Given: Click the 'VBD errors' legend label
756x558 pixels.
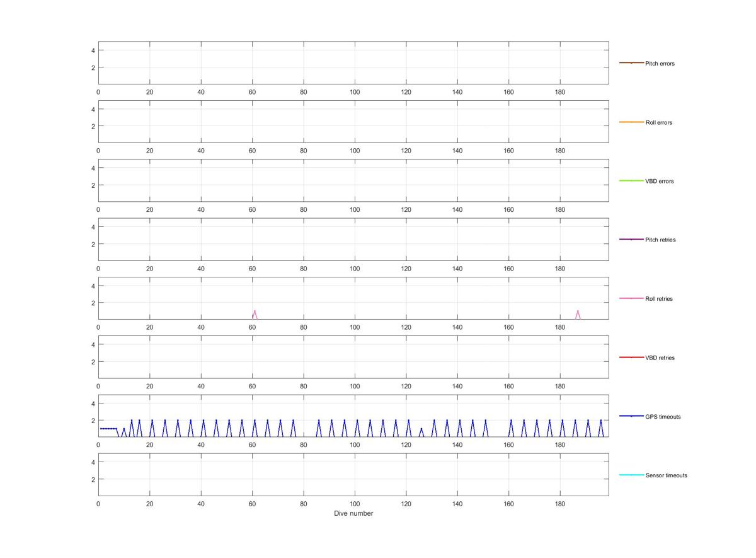Looking at the screenshot, I should click(x=660, y=181).
